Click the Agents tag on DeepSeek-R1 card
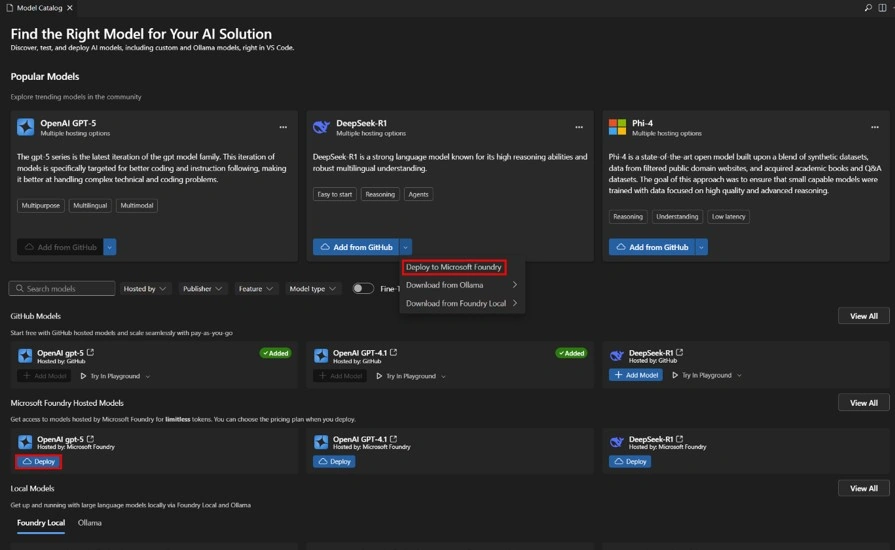Viewport: 895px width, 550px height. point(418,195)
